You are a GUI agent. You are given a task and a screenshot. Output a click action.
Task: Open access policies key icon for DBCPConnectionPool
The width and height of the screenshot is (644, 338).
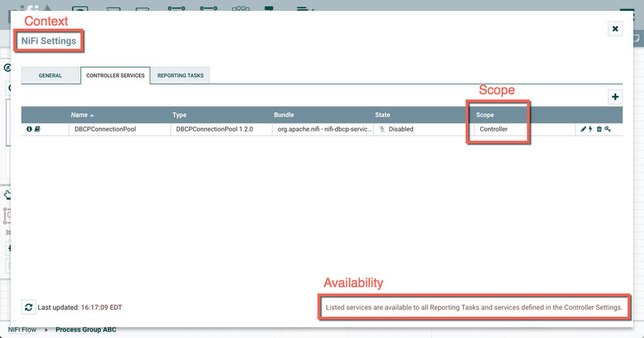[608, 129]
